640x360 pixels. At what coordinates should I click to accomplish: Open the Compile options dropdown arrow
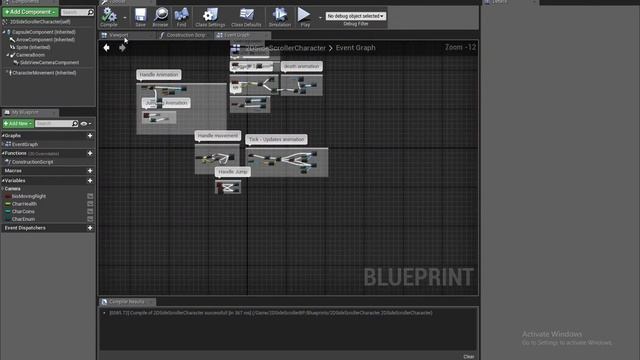(124, 18)
